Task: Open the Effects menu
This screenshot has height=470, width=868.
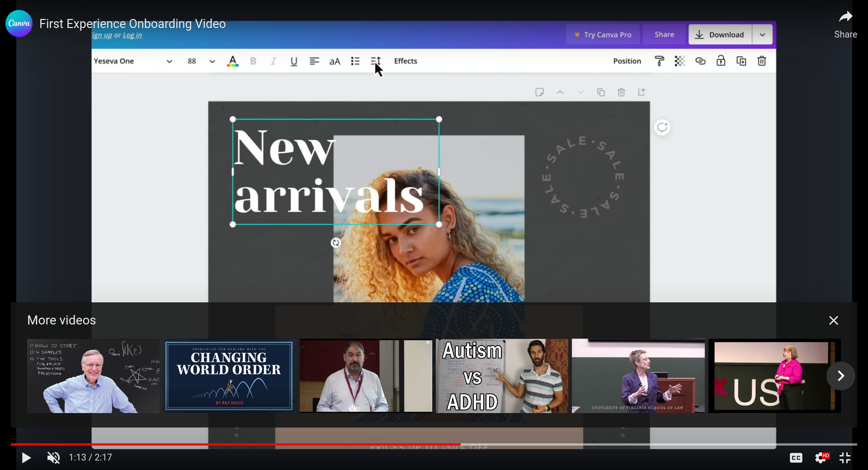Action: (x=405, y=61)
